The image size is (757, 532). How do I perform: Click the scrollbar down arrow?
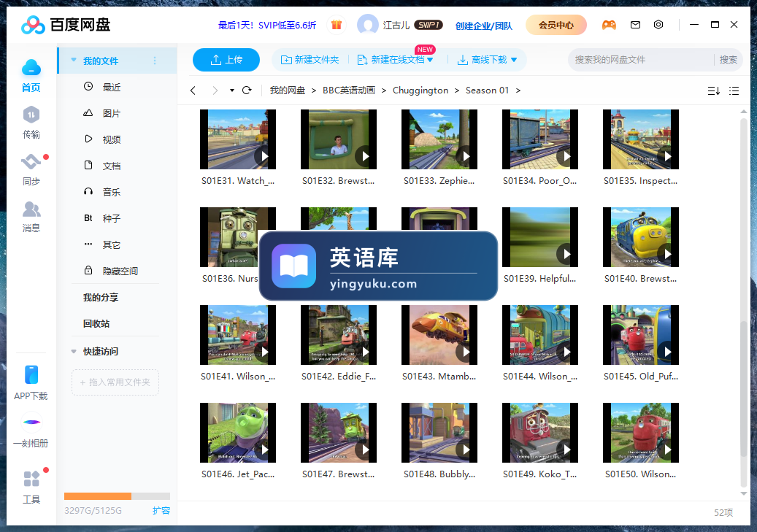pos(743,494)
